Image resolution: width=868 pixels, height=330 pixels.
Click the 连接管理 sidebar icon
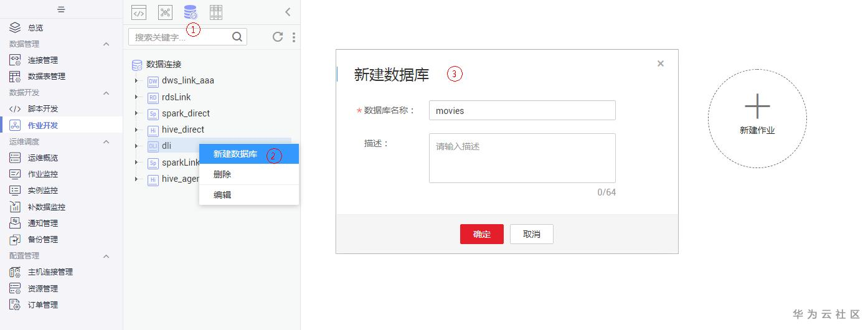coord(15,60)
